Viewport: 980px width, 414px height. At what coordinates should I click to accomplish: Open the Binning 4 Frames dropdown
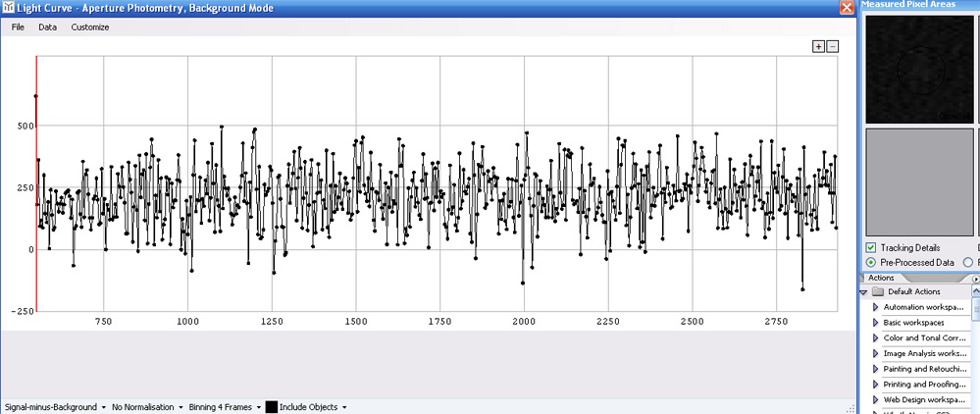pyautogui.click(x=225, y=407)
